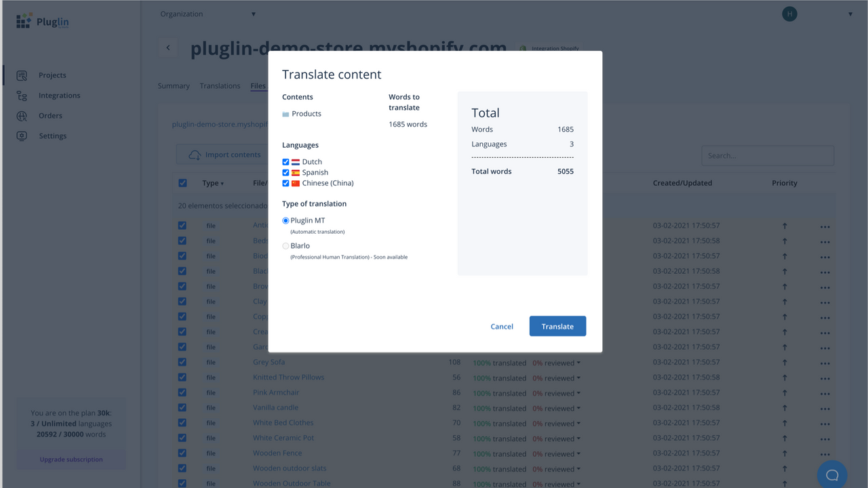The width and height of the screenshot is (868, 488).
Task: Open Integrations from the sidebar icon
Action: (23, 95)
